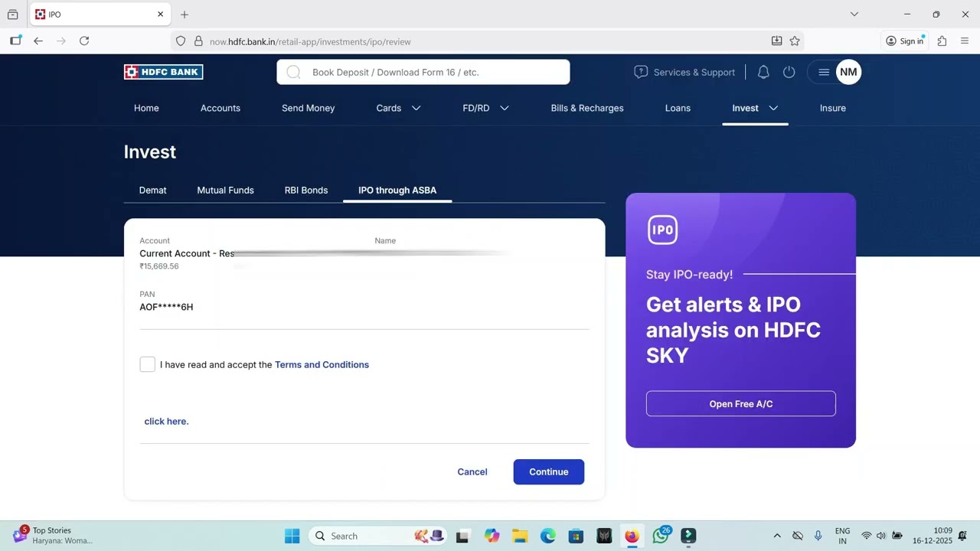Accept the Terms and Conditions checkbox
Image resolution: width=980 pixels, height=551 pixels.
(x=148, y=364)
